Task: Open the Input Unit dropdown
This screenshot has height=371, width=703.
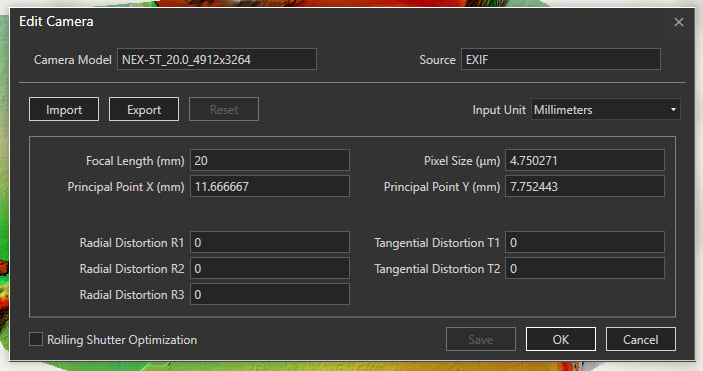Action: 605,109
